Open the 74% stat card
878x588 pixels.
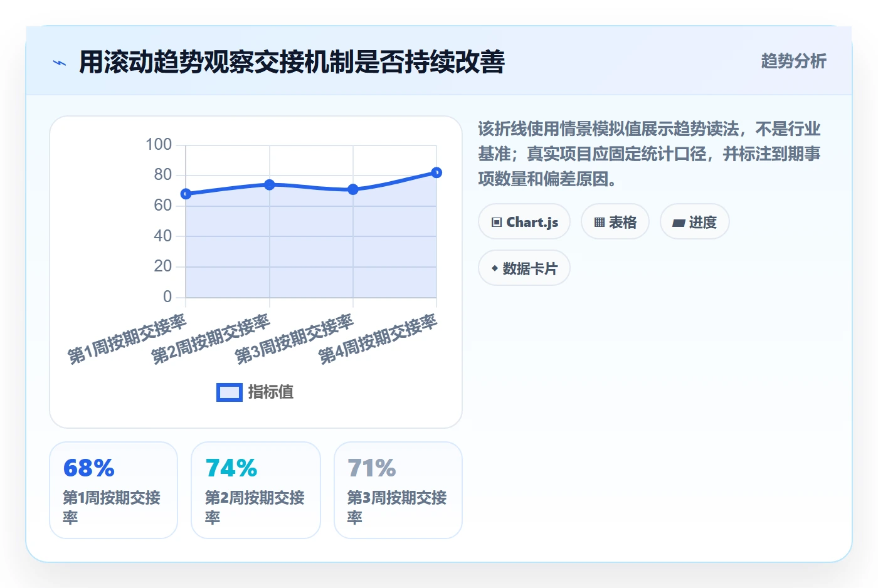click(256, 490)
